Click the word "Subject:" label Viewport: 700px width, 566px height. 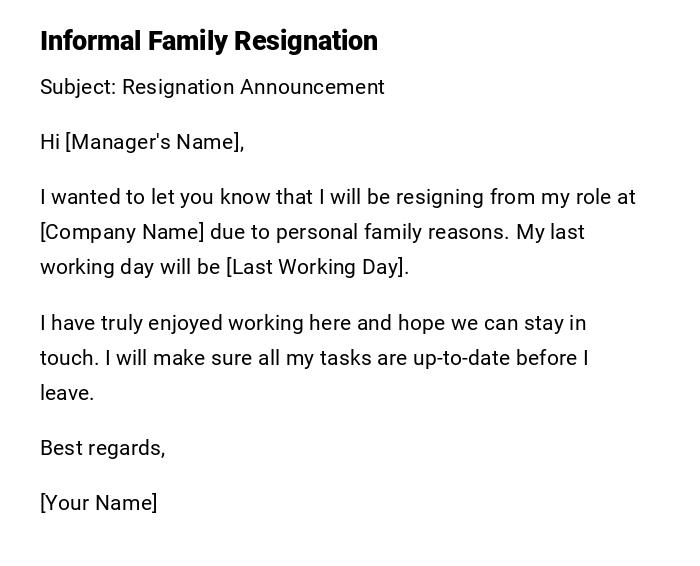(77, 87)
